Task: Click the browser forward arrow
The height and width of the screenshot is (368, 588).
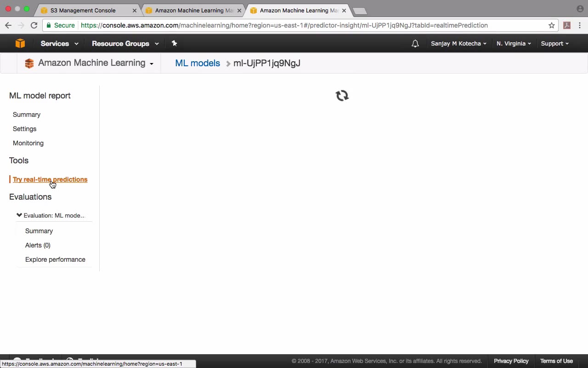Action: point(21,25)
